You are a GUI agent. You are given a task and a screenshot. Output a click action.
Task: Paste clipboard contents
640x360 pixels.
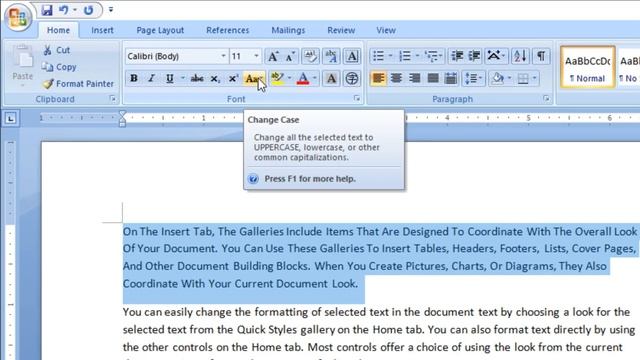coord(22,65)
